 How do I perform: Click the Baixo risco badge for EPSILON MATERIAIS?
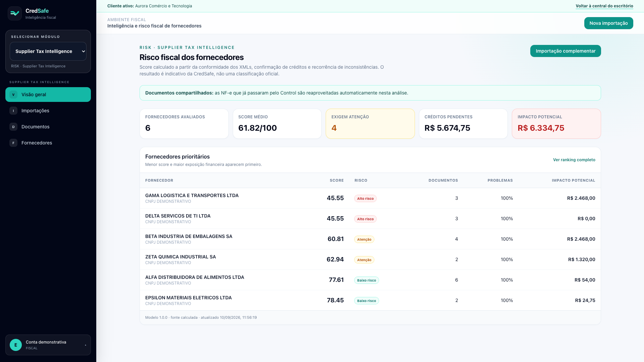pyautogui.click(x=367, y=301)
